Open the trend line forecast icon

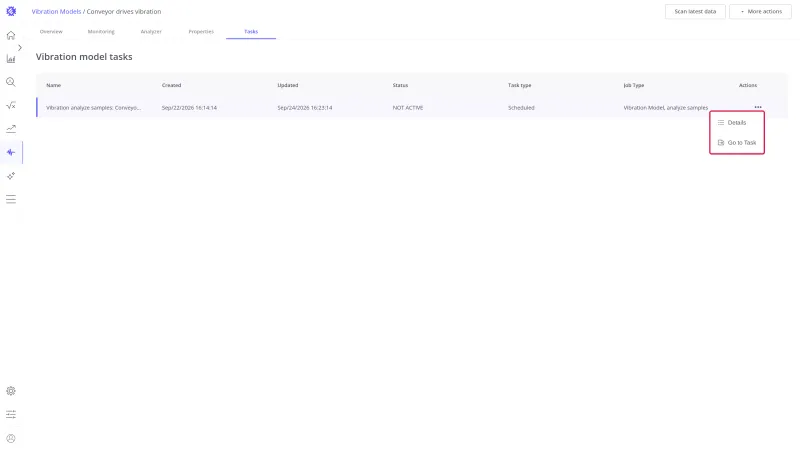point(11,129)
